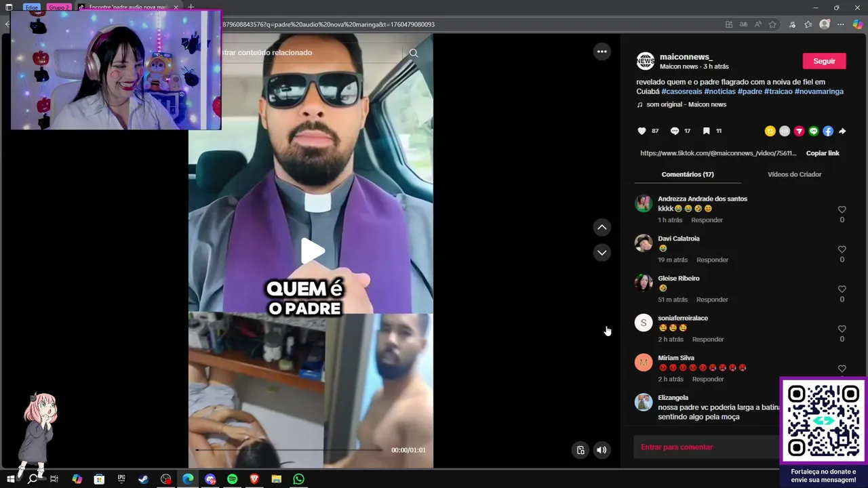Image resolution: width=868 pixels, height=488 pixels.
Task: Open the #noticias hashtag
Action: click(x=719, y=91)
